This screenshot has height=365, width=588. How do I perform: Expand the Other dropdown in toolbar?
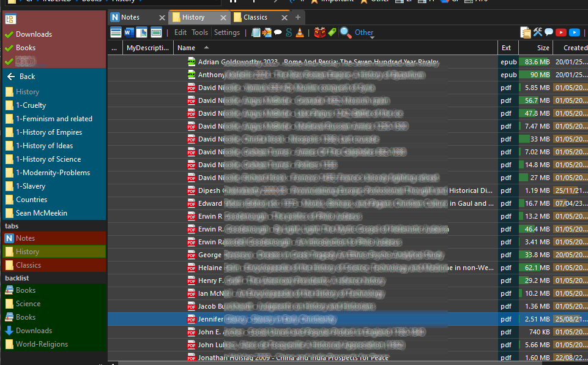[364, 32]
